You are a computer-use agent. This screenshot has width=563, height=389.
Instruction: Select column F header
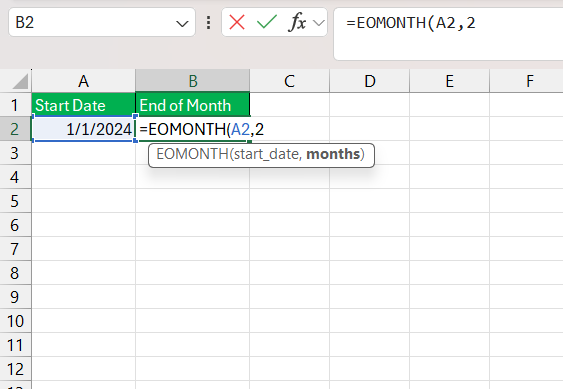click(x=526, y=81)
